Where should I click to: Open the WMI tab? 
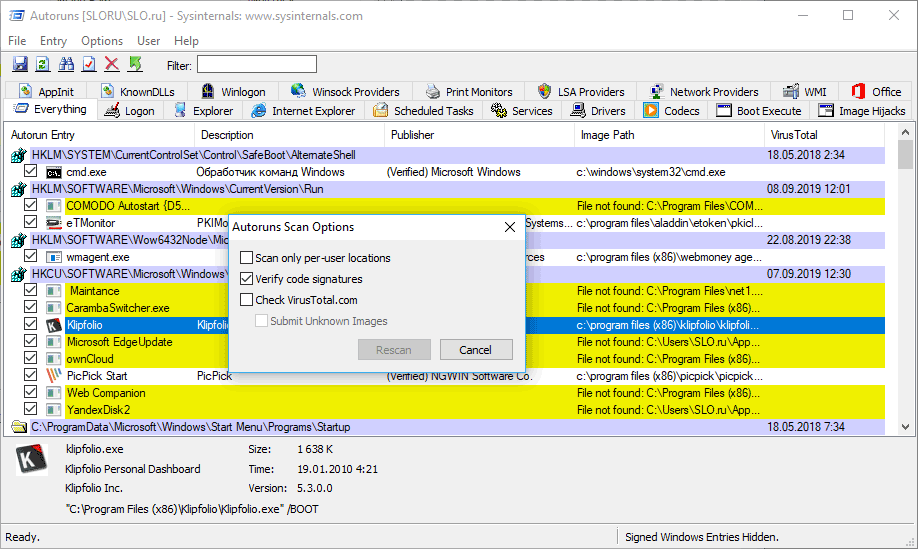click(805, 92)
